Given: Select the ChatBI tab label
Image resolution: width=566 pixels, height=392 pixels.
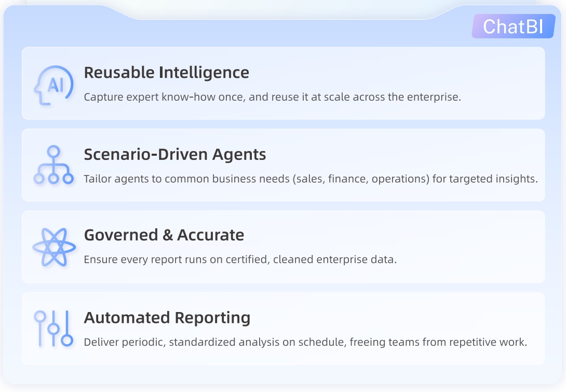Looking at the screenshot, I should click(x=513, y=26).
